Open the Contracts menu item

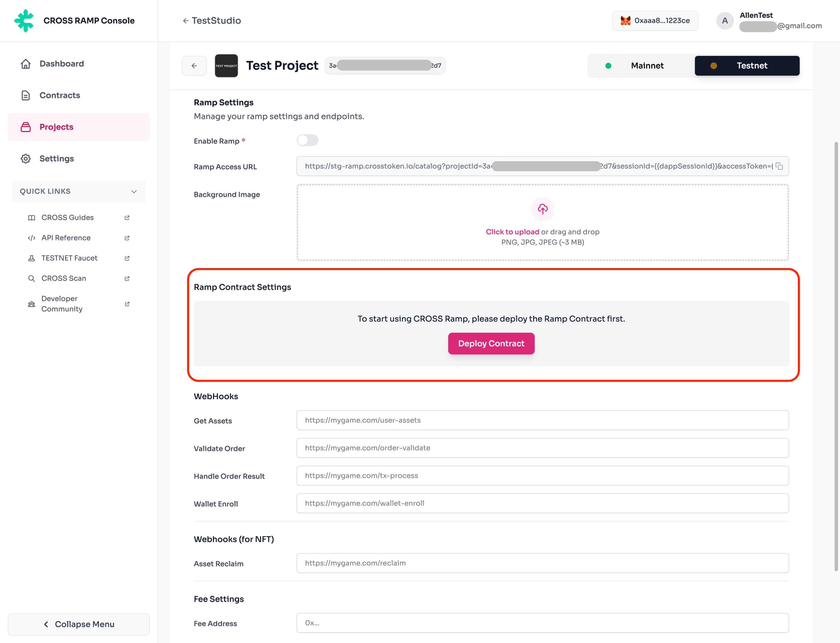pos(60,95)
